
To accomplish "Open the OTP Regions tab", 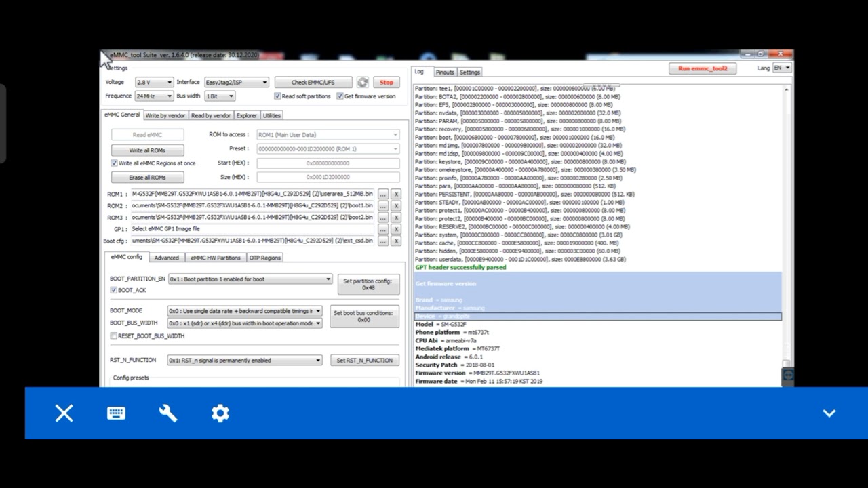I will pyautogui.click(x=264, y=258).
